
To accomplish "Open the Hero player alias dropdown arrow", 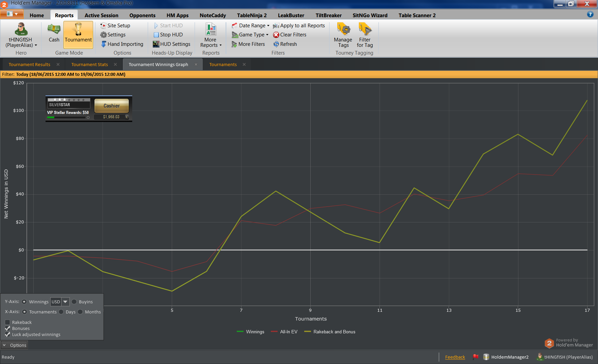I will tap(36, 45).
